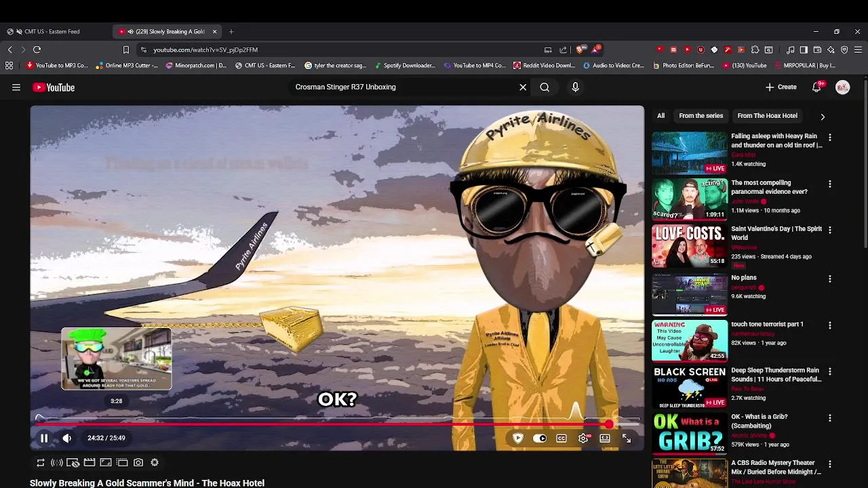The height and width of the screenshot is (488, 868).
Task: Mute the video volume speaker icon
Action: tap(66, 439)
